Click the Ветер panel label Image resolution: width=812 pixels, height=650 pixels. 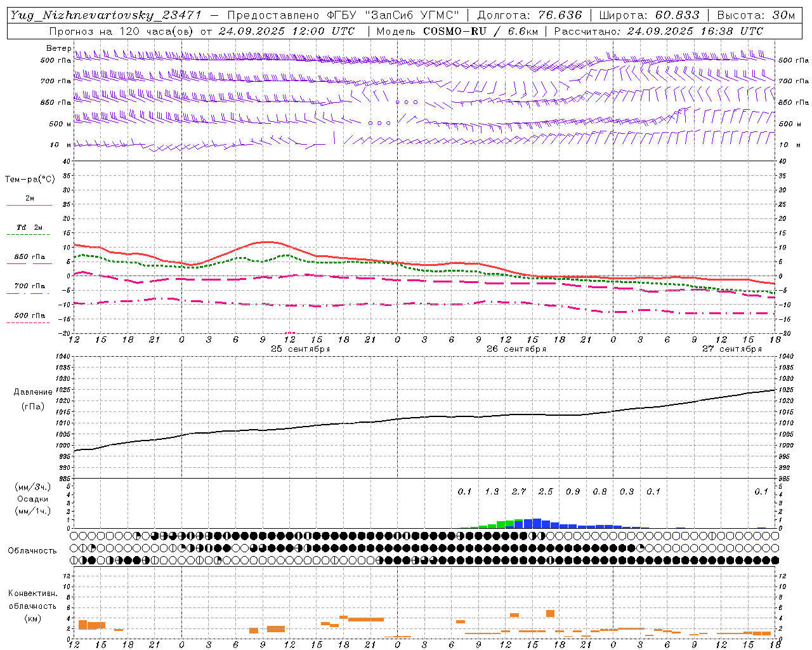click(58, 48)
